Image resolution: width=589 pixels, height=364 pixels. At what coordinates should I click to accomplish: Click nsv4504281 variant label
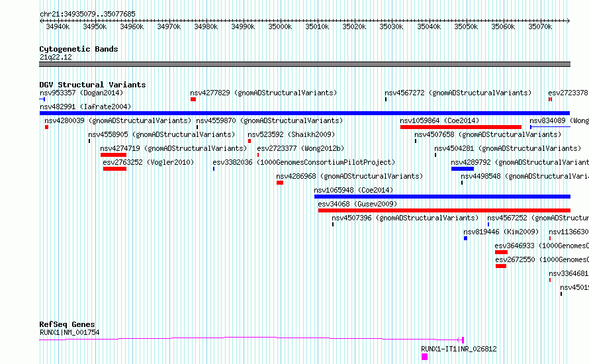pyautogui.click(x=508, y=148)
